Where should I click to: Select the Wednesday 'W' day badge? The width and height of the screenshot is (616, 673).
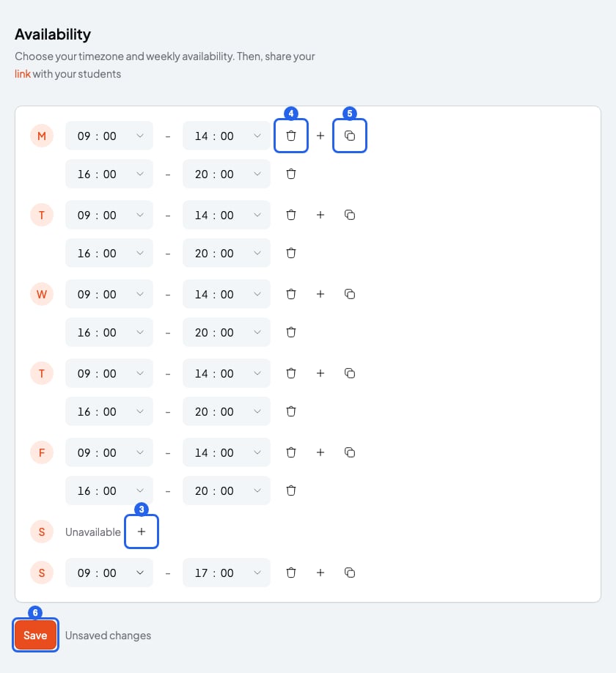42,294
